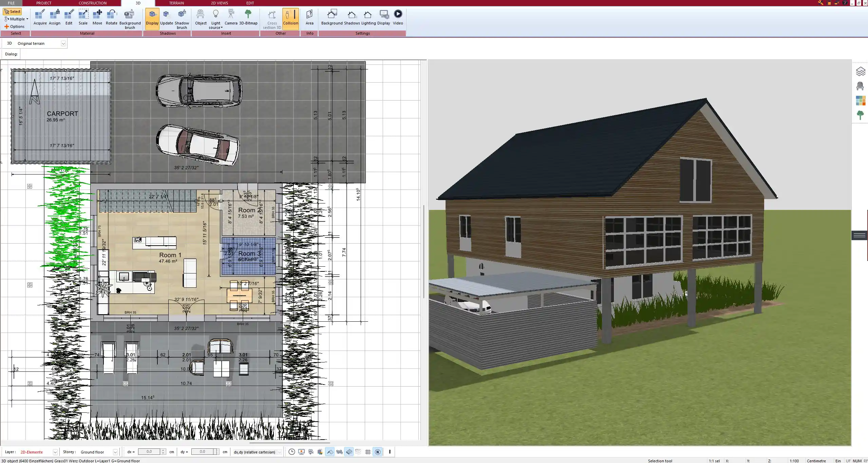Toggle the grid display in bottom toolbar

coord(368,452)
